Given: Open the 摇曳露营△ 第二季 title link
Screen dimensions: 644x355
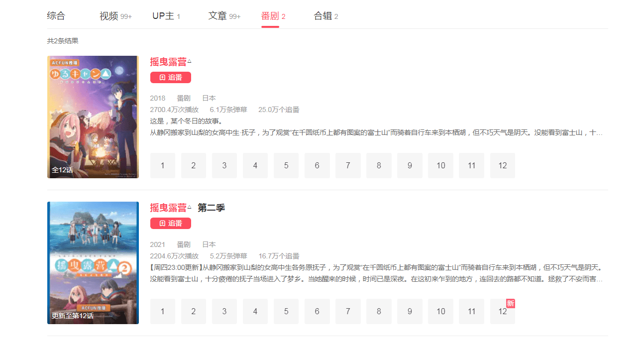Looking at the screenshot, I should click(x=188, y=208).
